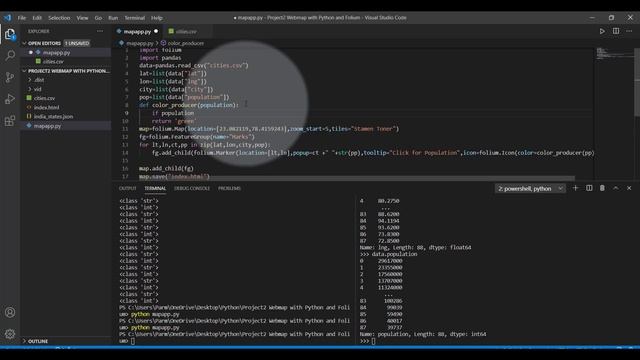Image resolution: width=640 pixels, height=360 pixels.
Task: Run Python file with play icon
Action: [602, 31]
